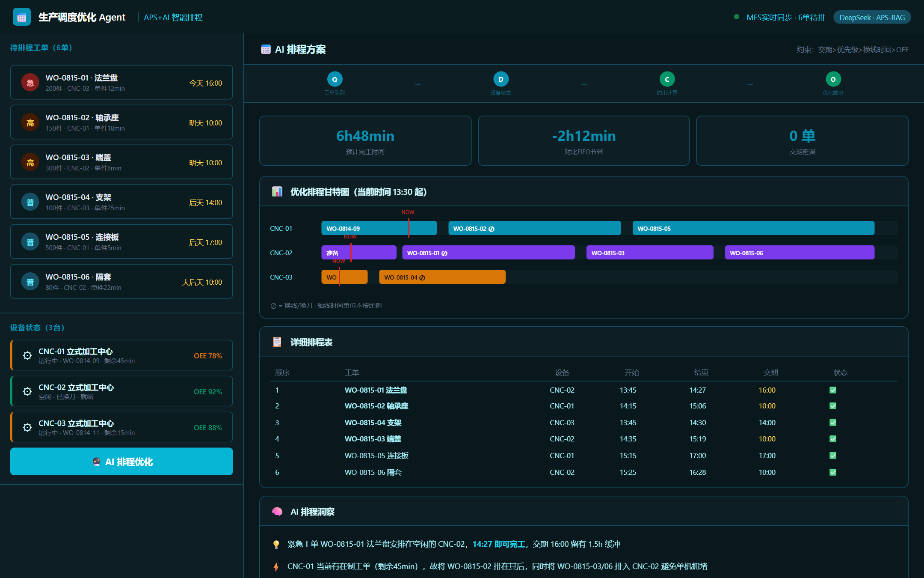Select the Q 工单队列 step icon

[x=335, y=79]
